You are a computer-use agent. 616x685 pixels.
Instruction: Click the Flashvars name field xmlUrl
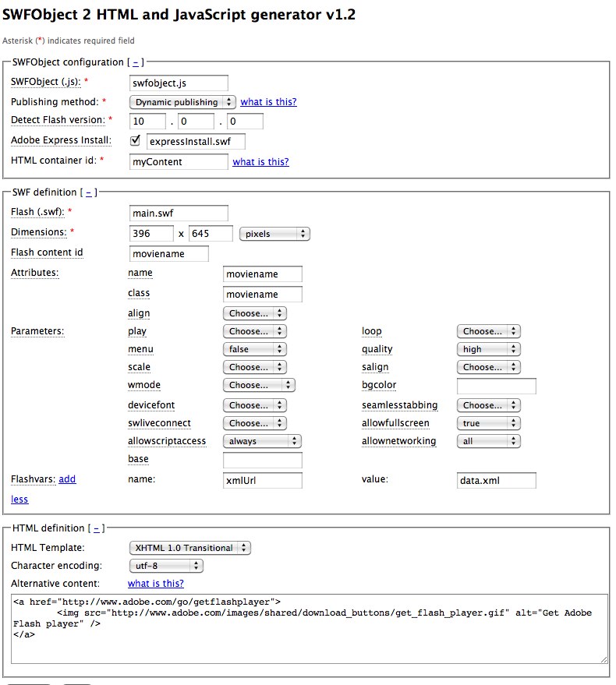(262, 481)
